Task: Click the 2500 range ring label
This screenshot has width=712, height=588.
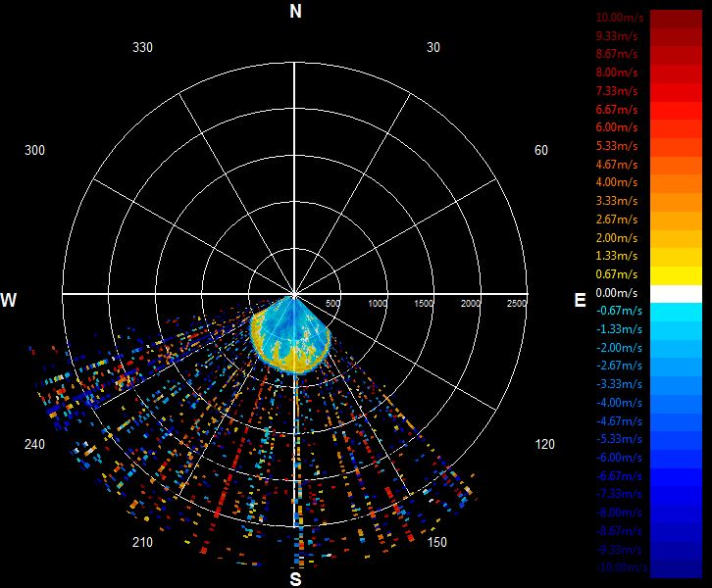Action: click(x=517, y=303)
